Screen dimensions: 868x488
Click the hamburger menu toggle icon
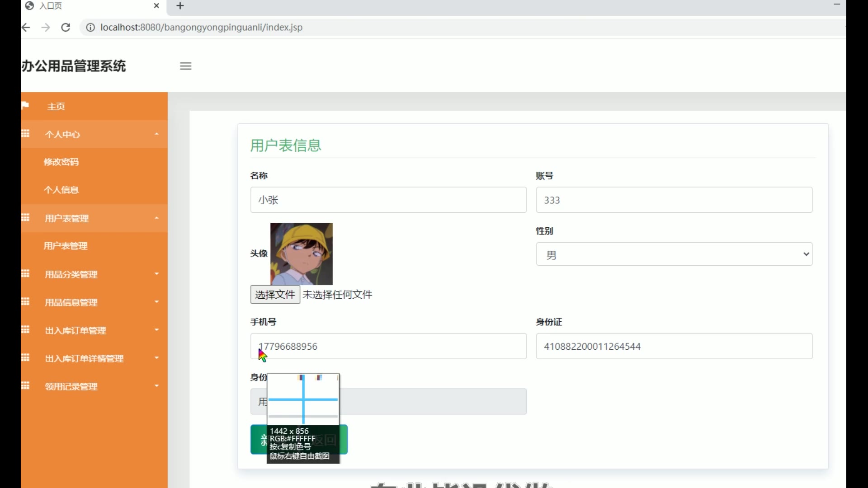click(x=185, y=66)
